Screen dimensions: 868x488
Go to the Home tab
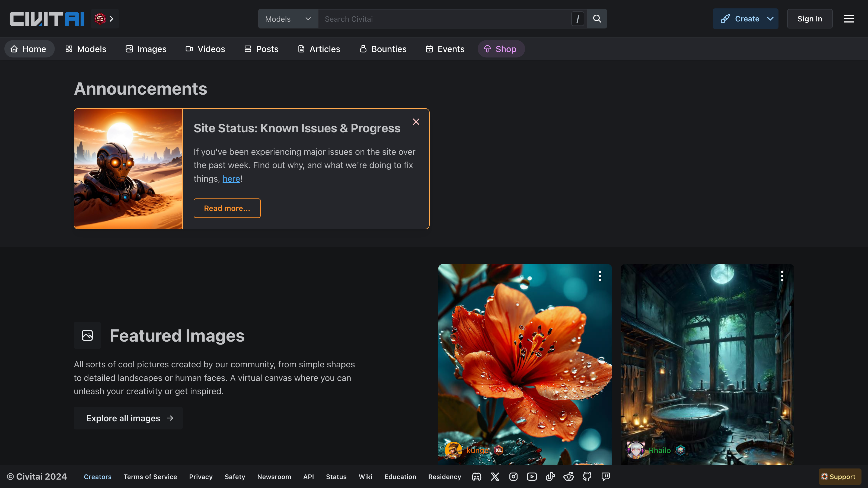(x=29, y=49)
